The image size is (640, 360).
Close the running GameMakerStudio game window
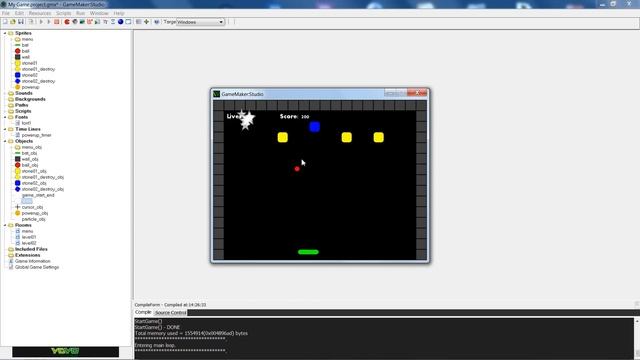pos(417,93)
